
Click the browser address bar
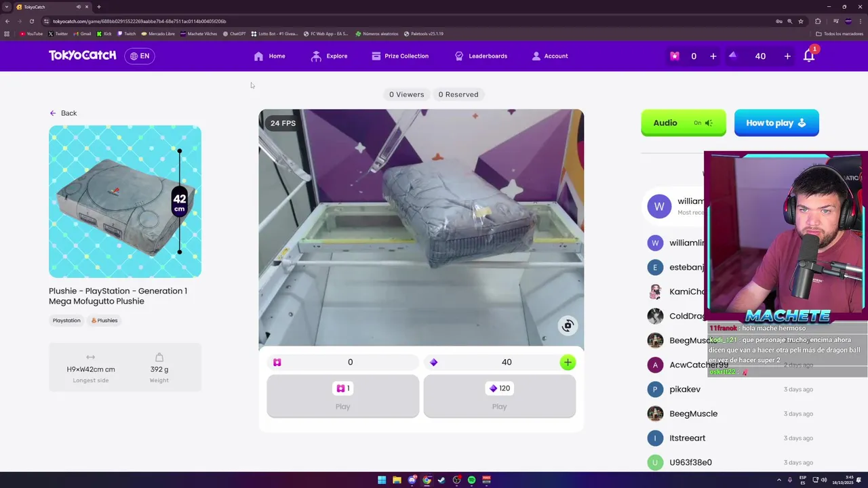point(407,21)
